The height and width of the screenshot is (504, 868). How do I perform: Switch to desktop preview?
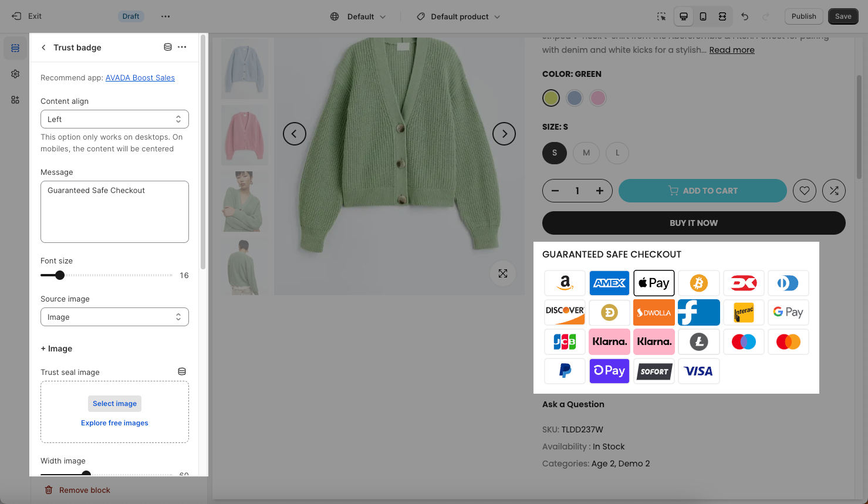[x=684, y=16]
